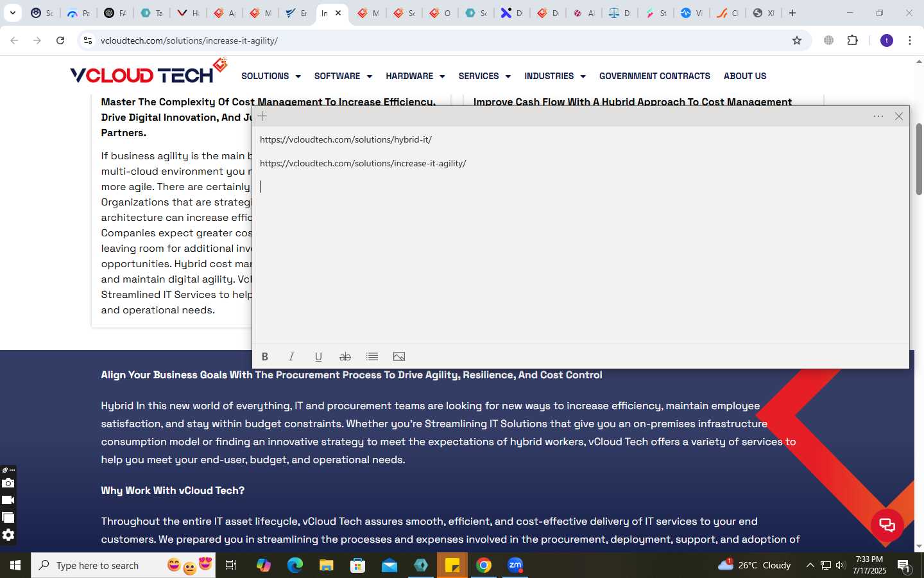Toggle italic formatting in the sticky note
This screenshot has width=924, height=578.
coord(291,356)
